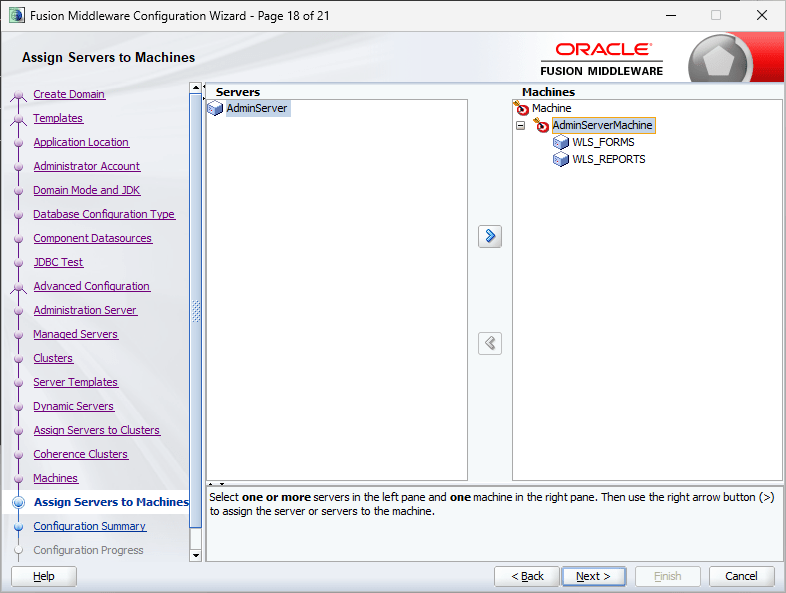Click the Back button
This screenshot has width=786, height=593.
pos(527,576)
